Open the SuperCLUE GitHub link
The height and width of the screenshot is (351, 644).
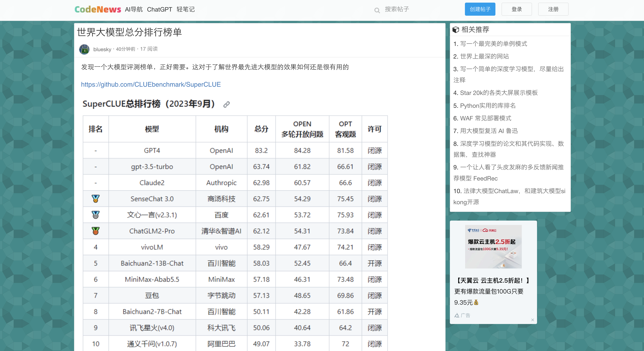(151, 84)
